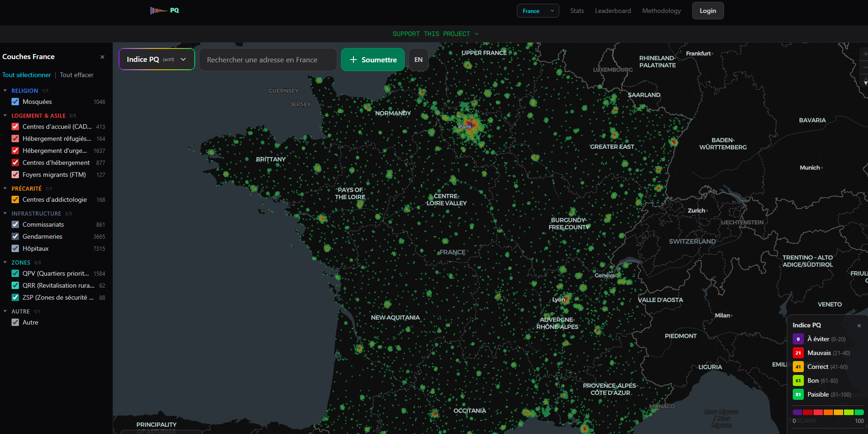Open the Stats page
The height and width of the screenshot is (434, 868).
577,11
